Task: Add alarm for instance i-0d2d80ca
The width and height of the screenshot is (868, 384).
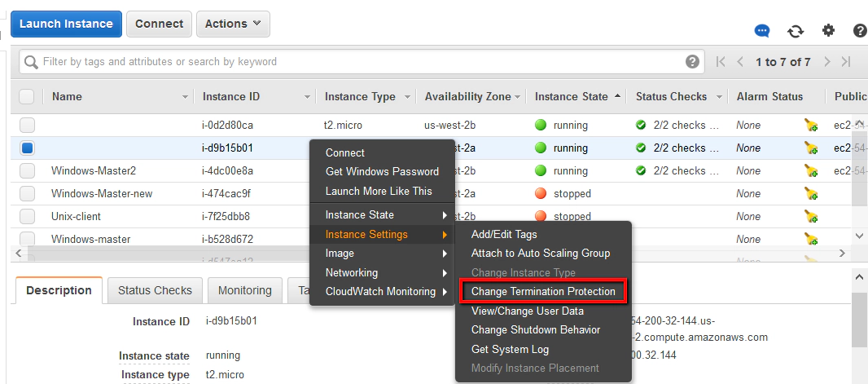Action: pos(811,126)
